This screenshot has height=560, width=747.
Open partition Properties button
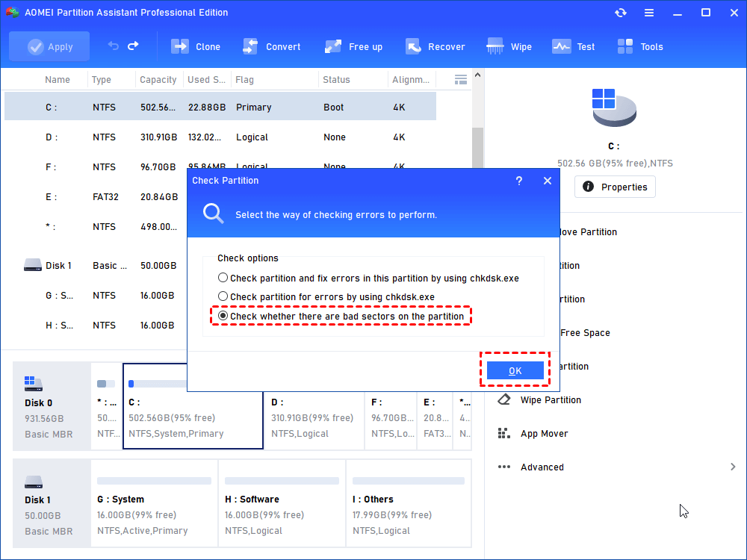pos(615,187)
